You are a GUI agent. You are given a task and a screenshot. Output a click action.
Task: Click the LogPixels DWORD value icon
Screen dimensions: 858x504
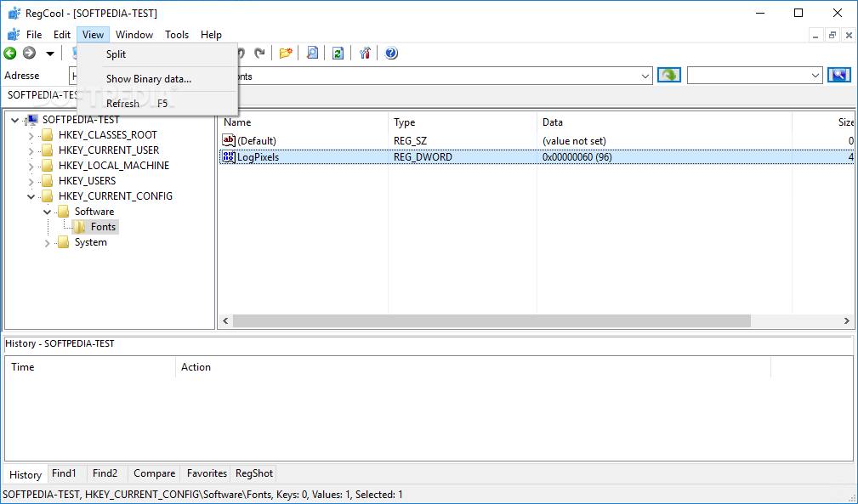[x=229, y=157]
